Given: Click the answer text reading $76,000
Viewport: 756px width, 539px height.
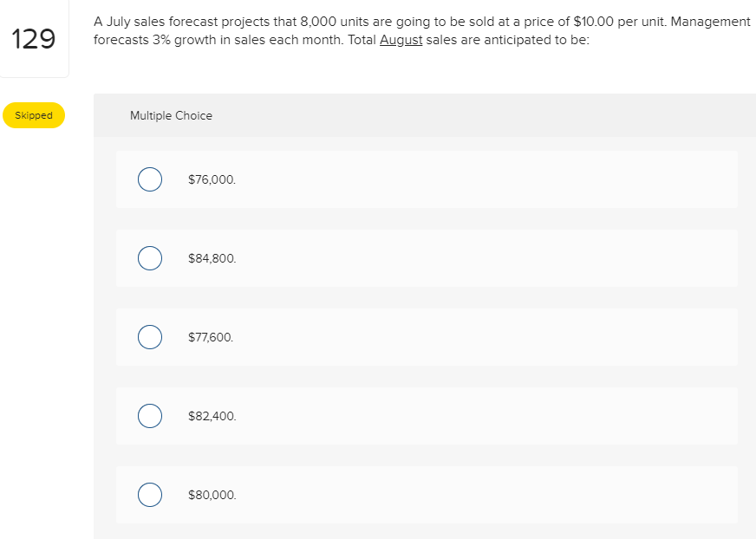Looking at the screenshot, I should click(x=211, y=179).
